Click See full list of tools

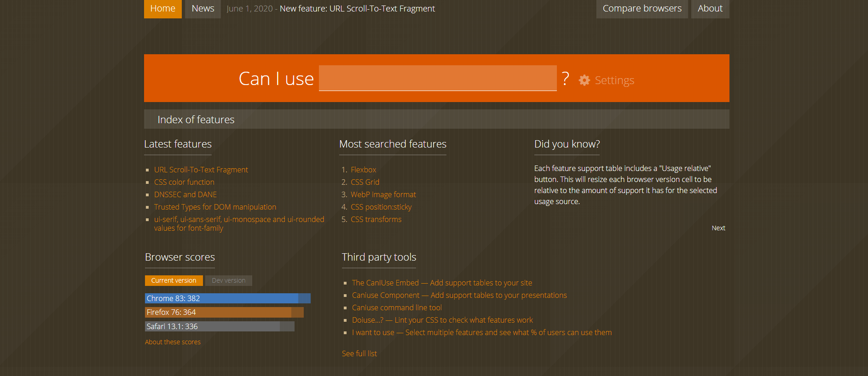pyautogui.click(x=359, y=353)
